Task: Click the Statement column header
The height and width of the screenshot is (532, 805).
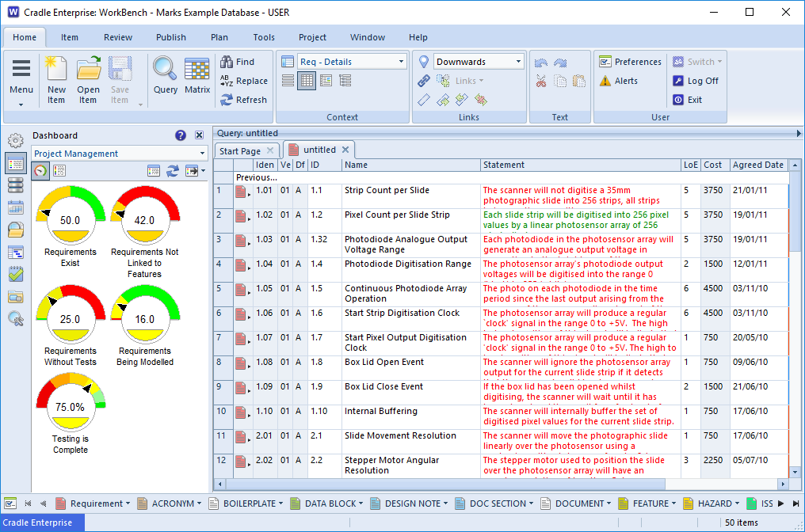Action: 580,165
